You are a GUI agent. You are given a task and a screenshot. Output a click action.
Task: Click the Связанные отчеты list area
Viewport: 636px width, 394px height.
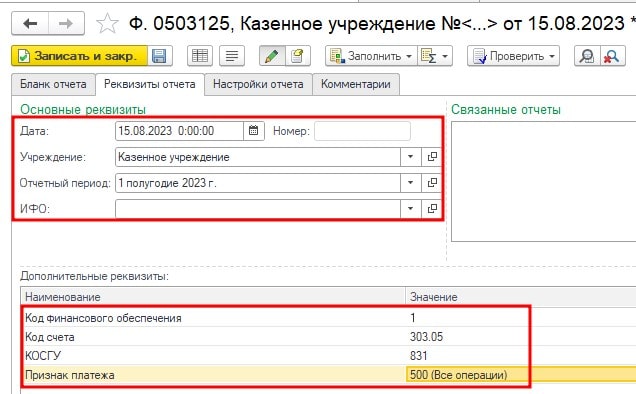pos(544,181)
